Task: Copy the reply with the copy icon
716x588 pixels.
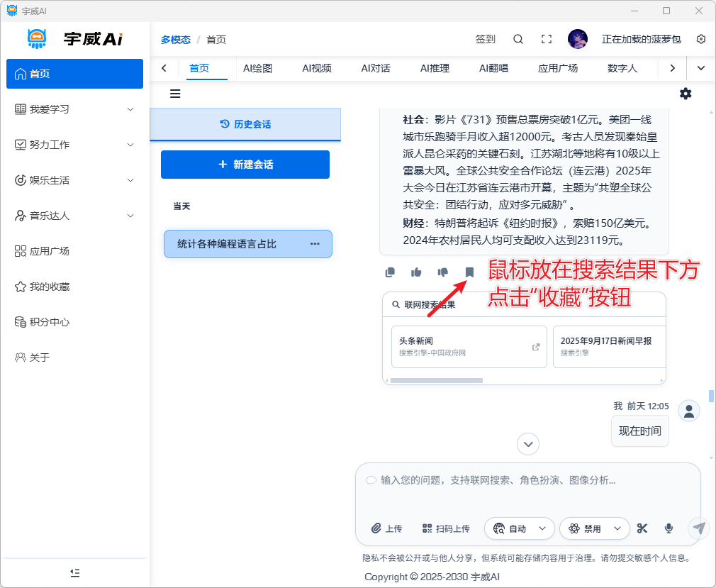Action: click(x=390, y=272)
